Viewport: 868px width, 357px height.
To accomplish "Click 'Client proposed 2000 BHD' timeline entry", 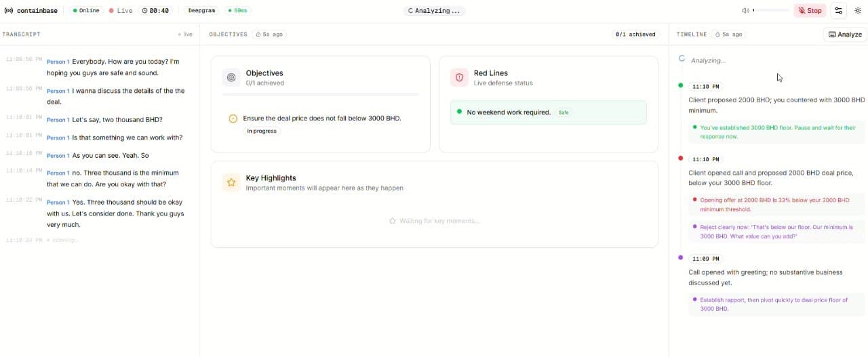I will pos(776,105).
